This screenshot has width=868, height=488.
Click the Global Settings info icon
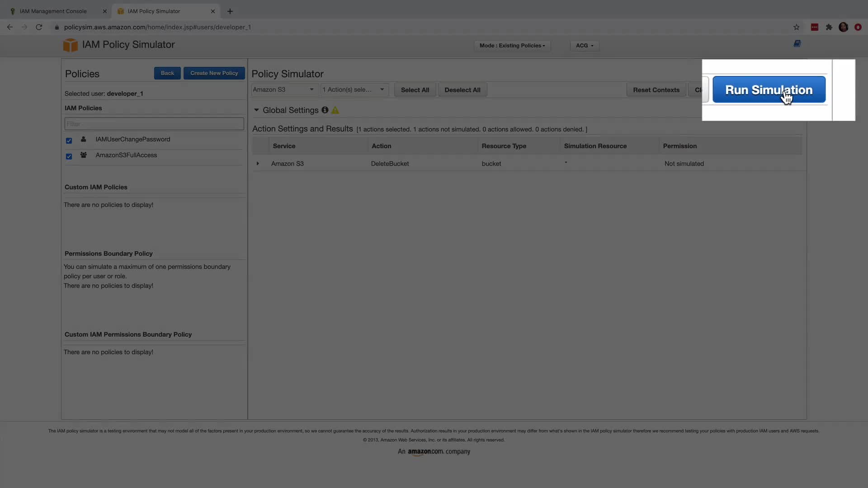[325, 110]
